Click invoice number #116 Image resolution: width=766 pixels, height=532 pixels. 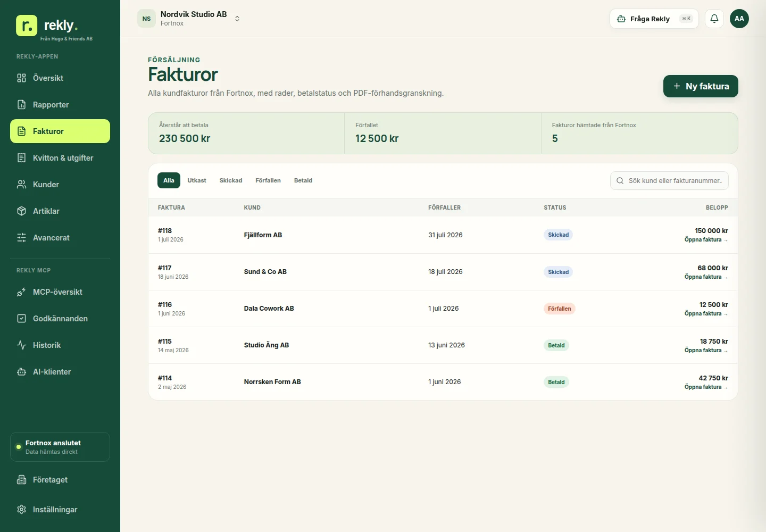(165, 305)
